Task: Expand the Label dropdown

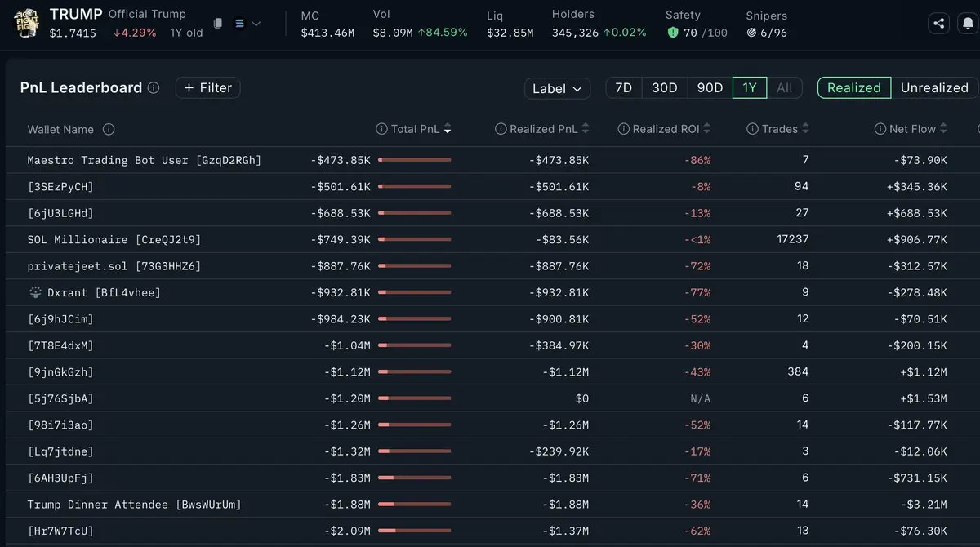Action: pos(558,88)
